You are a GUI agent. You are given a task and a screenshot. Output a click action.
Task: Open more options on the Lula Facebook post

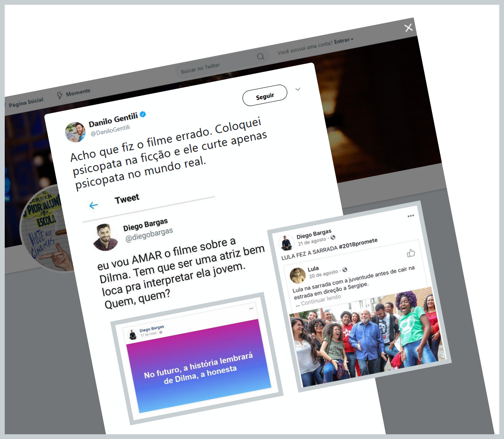point(411,216)
